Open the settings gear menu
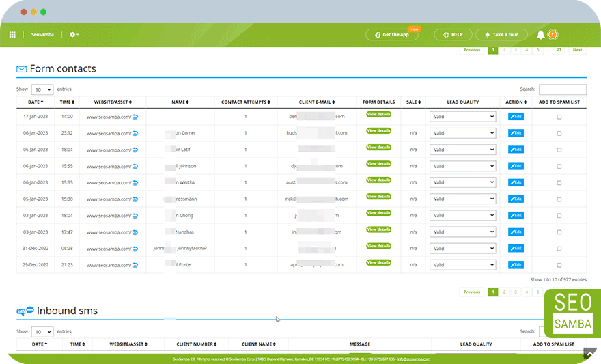Viewport: 601px width, 364px height. [x=74, y=34]
